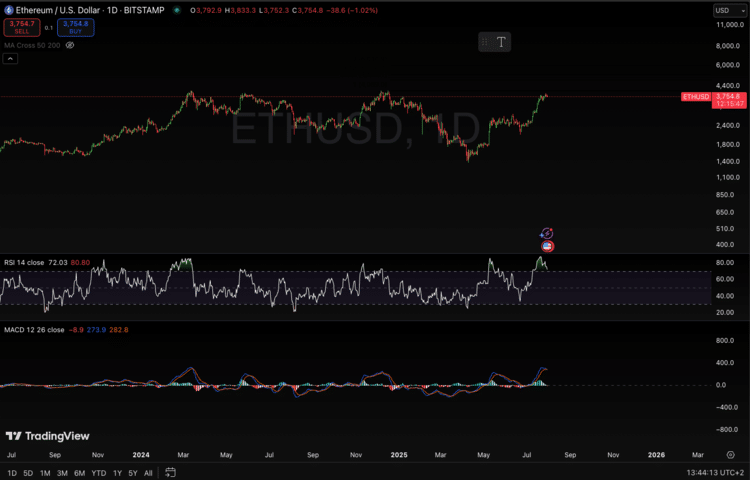The height and width of the screenshot is (480, 750).
Task: Select the YTD time range
Action: 99,473
